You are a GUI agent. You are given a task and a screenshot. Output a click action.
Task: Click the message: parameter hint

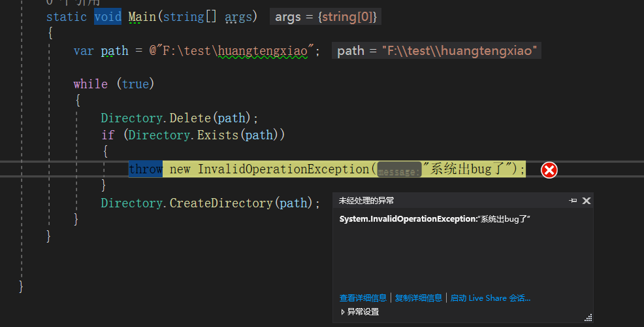click(399, 171)
